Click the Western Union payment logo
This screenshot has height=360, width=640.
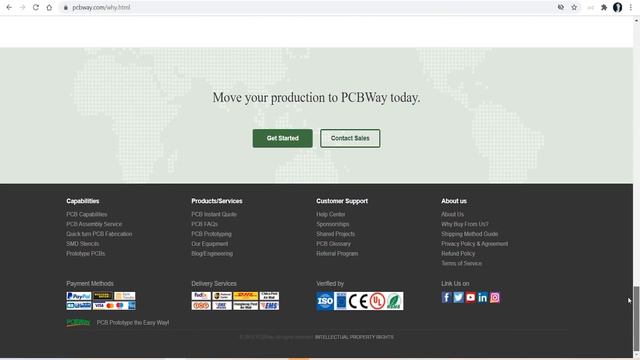(102, 296)
